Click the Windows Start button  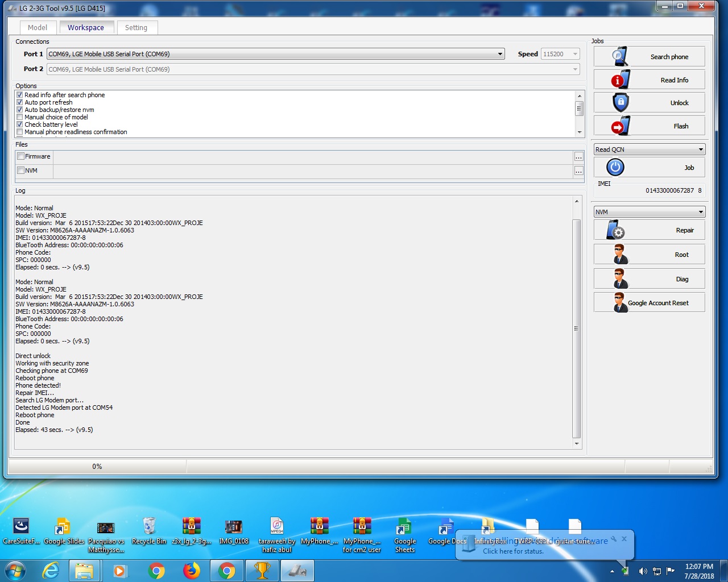[15, 570]
